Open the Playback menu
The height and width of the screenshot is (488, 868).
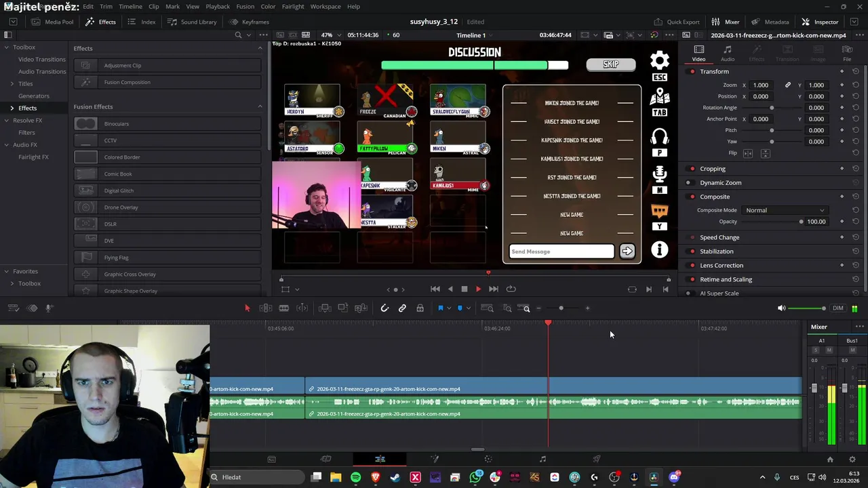tap(218, 6)
